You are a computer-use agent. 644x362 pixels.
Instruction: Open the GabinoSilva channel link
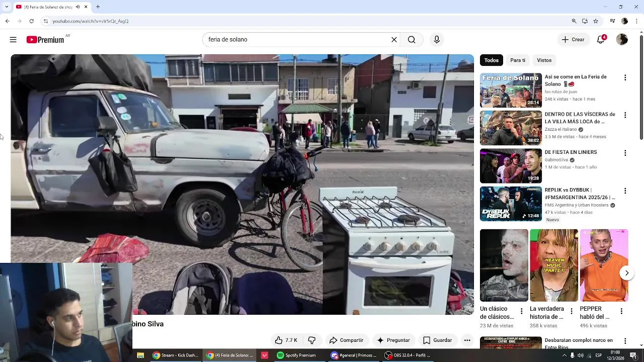[556, 160]
